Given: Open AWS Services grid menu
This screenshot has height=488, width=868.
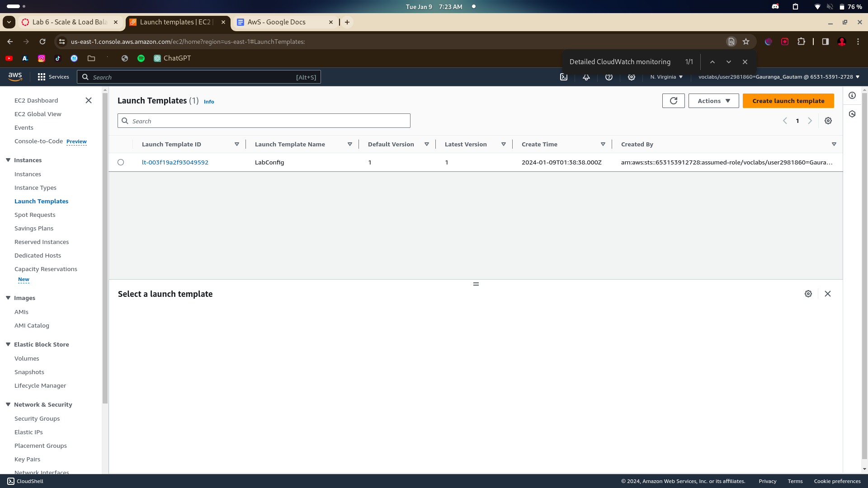Looking at the screenshot, I should point(53,77).
